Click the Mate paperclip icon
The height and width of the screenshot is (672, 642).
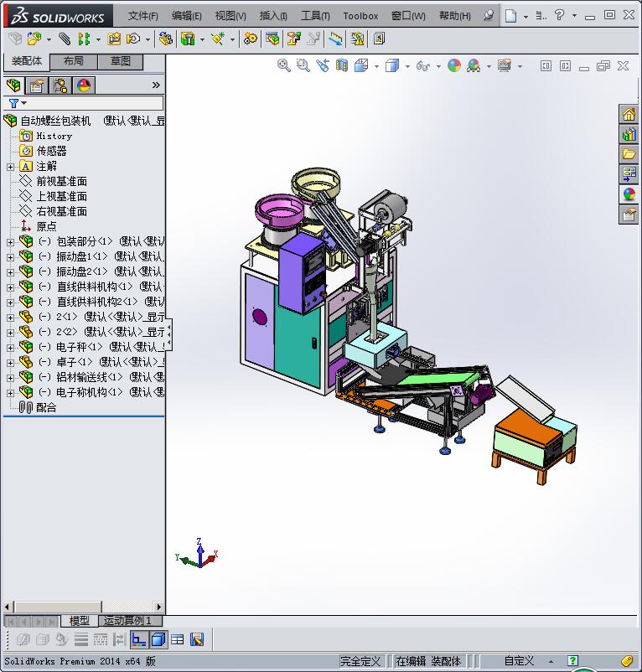coord(65,39)
